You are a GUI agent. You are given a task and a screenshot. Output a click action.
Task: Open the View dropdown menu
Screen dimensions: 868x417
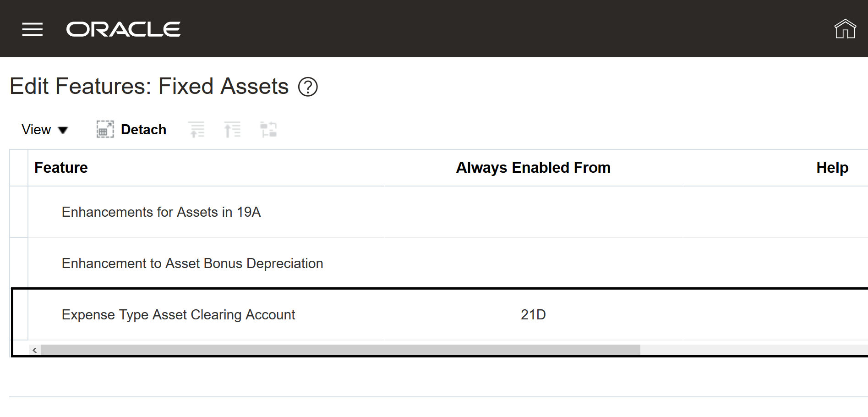45,130
